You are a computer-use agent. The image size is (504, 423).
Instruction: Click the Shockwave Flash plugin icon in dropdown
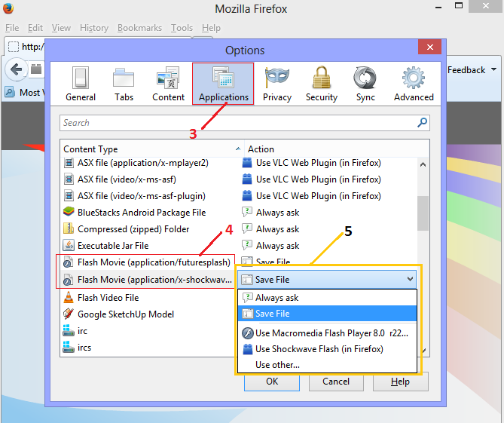[x=248, y=349]
